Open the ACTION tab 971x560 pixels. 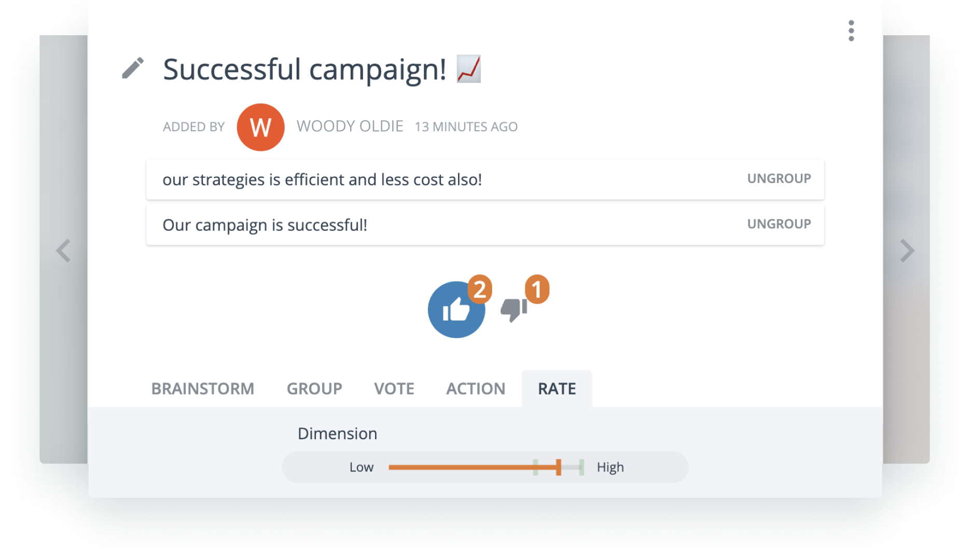475,388
